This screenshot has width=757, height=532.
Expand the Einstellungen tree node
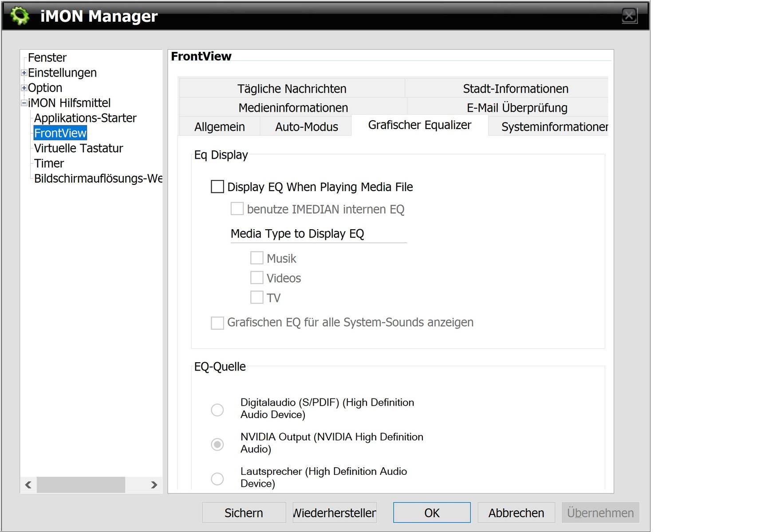point(24,73)
